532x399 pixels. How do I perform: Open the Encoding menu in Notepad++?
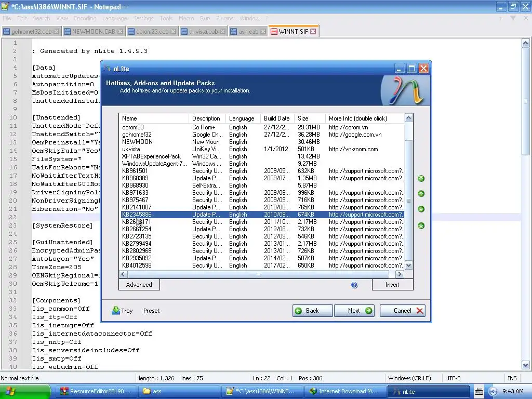(85, 18)
